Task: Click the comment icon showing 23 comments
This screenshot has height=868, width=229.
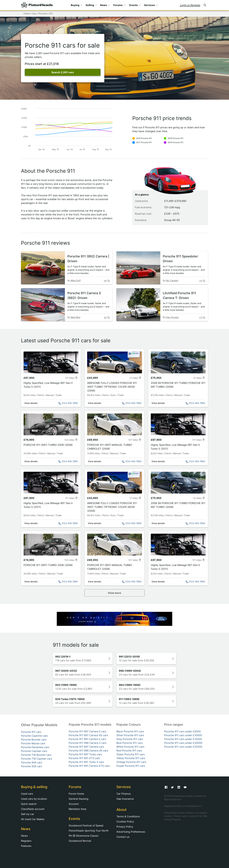Action: [204, 317]
